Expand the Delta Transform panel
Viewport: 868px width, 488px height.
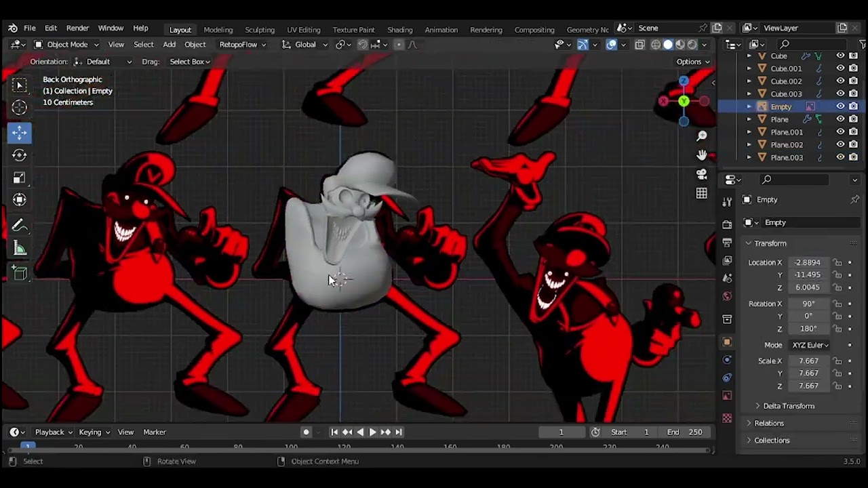(x=788, y=406)
